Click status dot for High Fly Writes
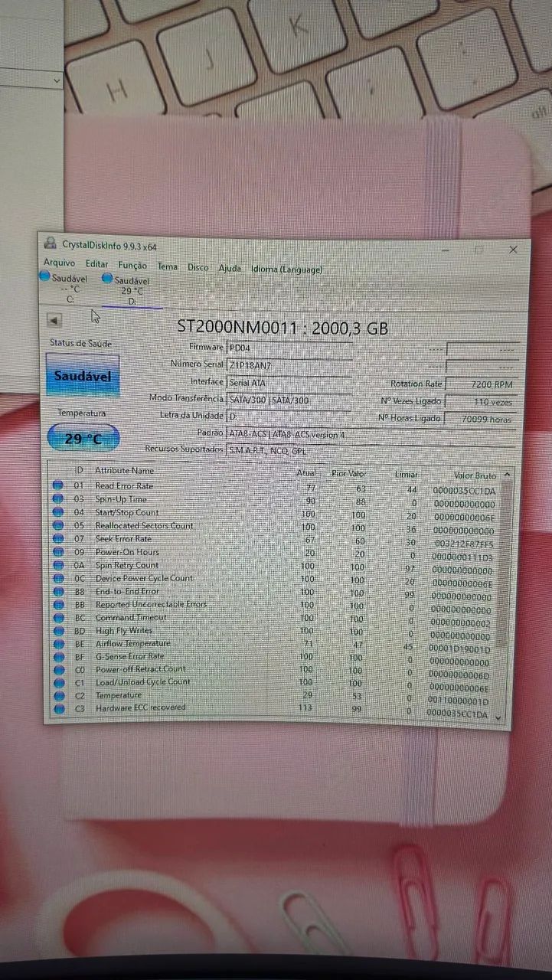 click(x=57, y=631)
